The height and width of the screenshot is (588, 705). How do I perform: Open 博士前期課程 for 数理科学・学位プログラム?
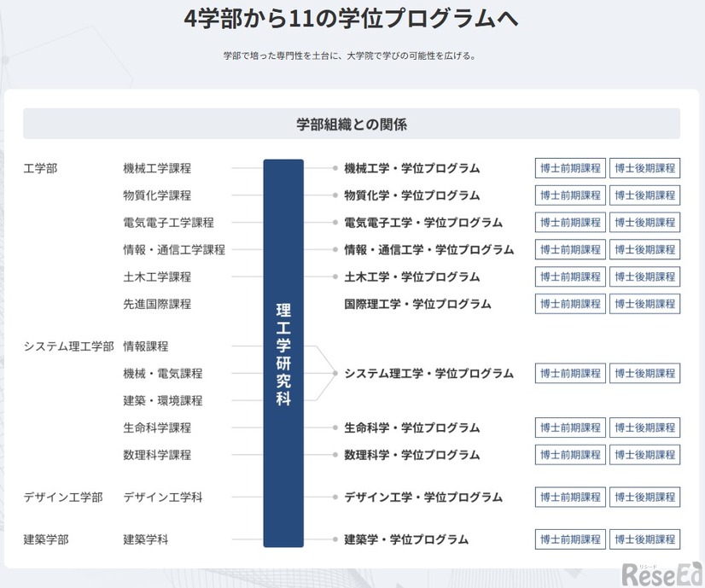(x=570, y=455)
